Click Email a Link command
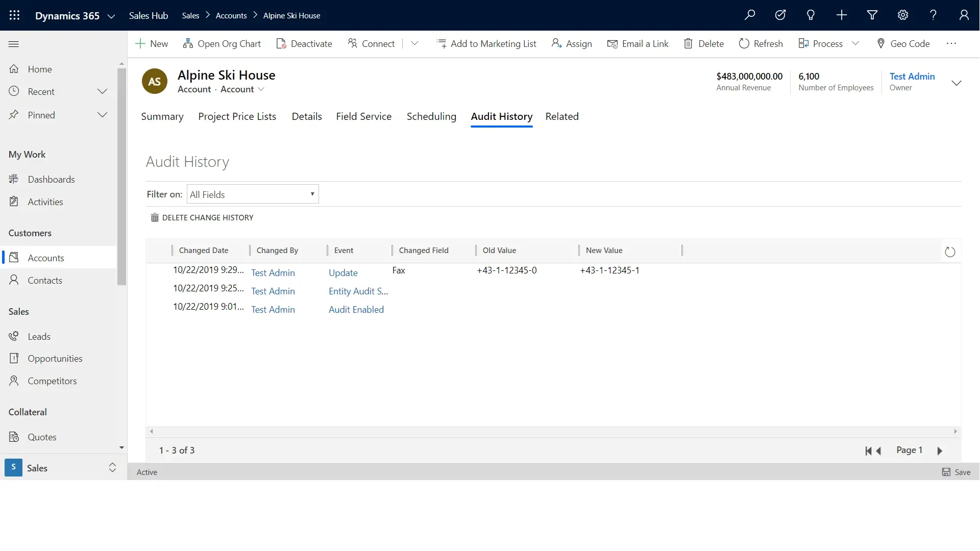The height and width of the screenshot is (551, 980). pos(638,44)
